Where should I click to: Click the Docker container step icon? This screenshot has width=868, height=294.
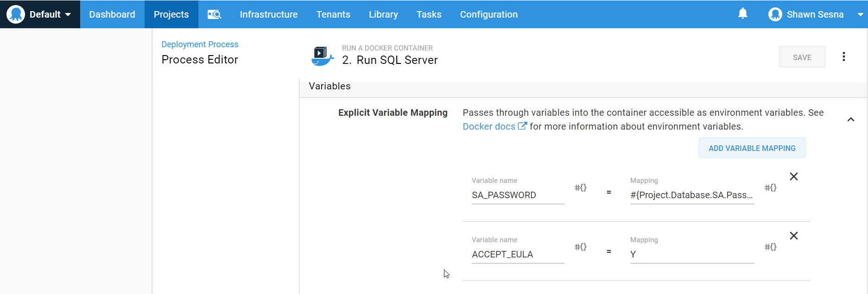(322, 56)
